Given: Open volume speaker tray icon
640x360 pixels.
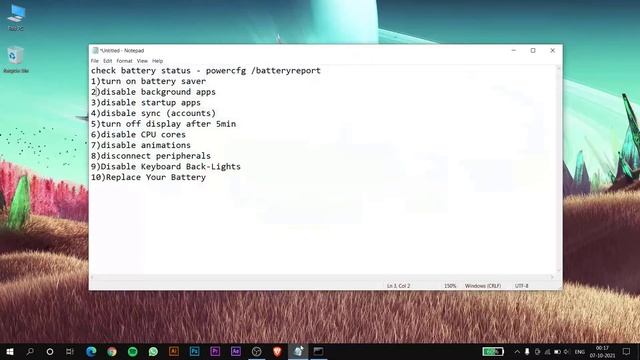Looking at the screenshot, I should [x=567, y=351].
